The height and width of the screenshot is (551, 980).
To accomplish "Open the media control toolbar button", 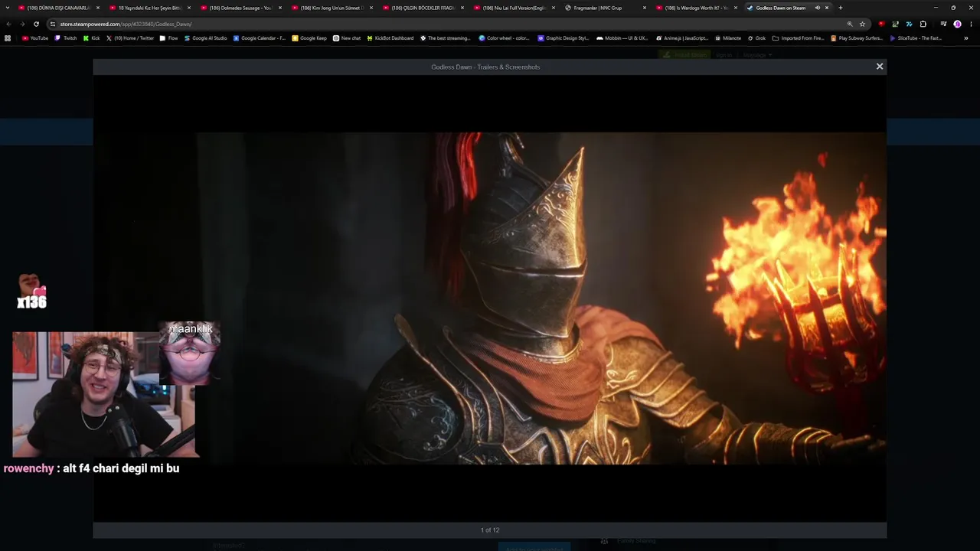I will point(943,24).
